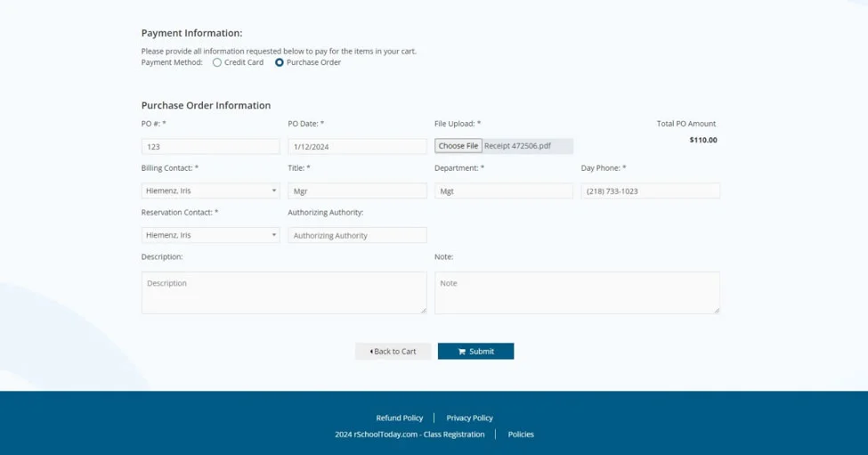Viewport: 868px width, 455px height.
Task: Click the Total PO Amount label
Action: 685,124
